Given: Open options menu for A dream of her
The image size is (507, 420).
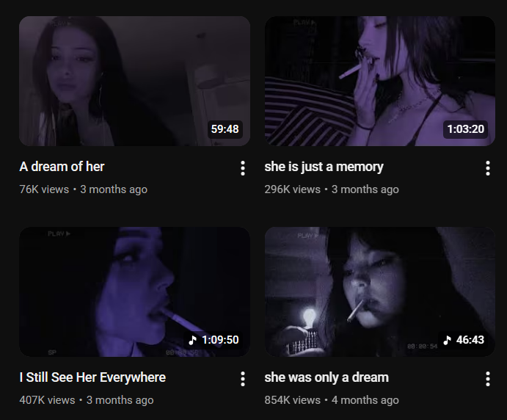Looking at the screenshot, I should coord(243,168).
